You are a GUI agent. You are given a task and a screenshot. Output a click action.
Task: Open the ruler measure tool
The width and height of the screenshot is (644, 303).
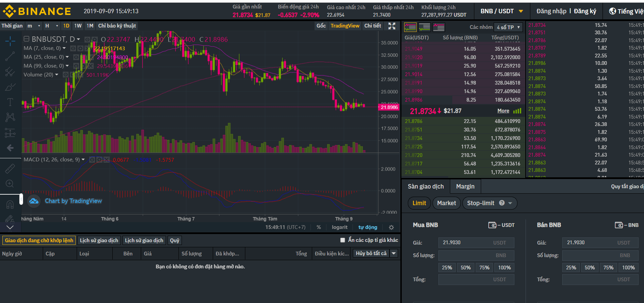10,168
